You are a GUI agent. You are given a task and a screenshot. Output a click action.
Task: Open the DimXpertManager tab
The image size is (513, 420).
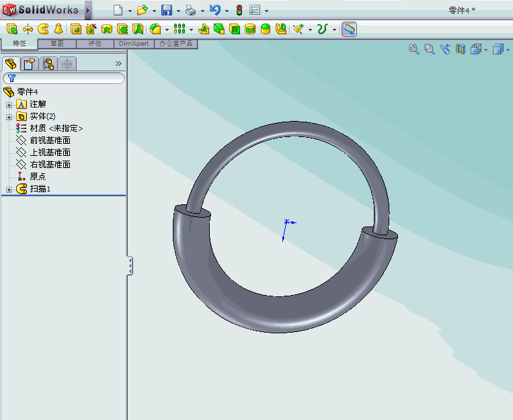(67, 64)
